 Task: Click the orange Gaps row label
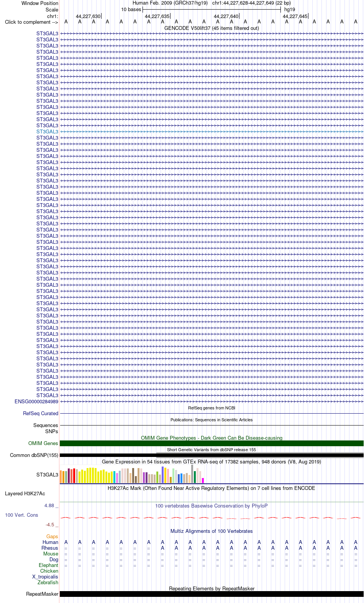[x=52, y=536]
